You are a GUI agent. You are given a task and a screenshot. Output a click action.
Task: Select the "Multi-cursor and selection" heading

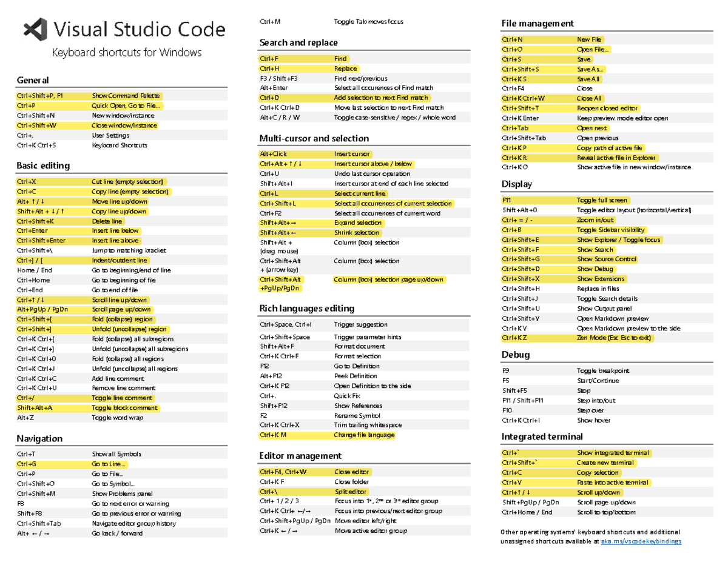tap(314, 138)
